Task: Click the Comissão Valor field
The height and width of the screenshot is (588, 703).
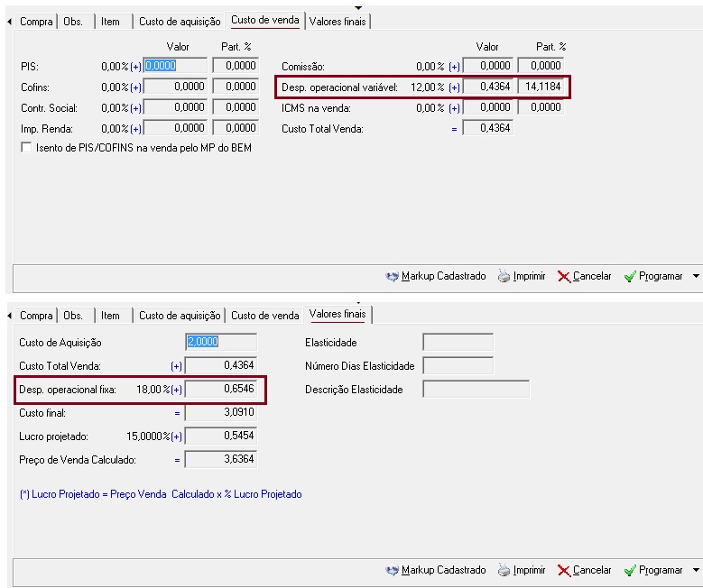Action: tap(487, 66)
